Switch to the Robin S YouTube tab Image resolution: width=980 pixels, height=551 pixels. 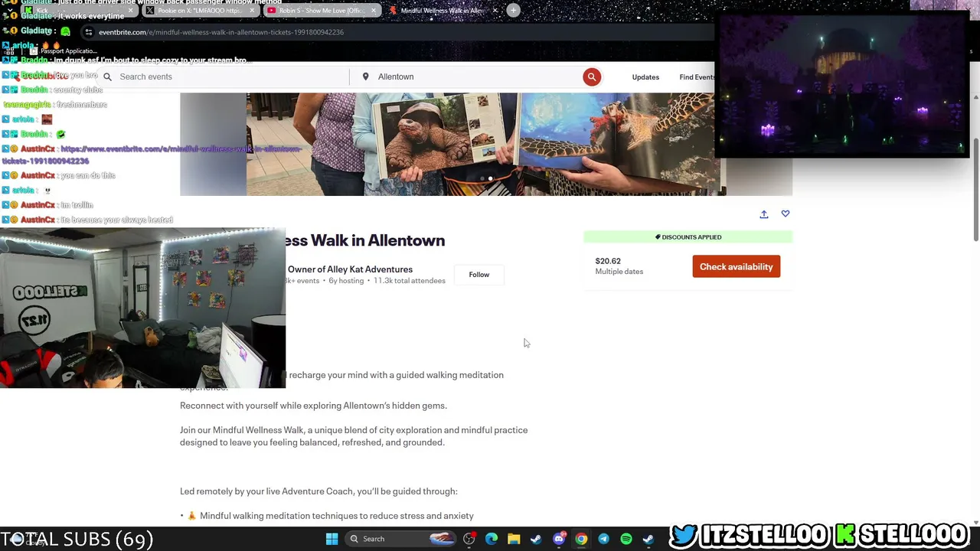pos(322,11)
